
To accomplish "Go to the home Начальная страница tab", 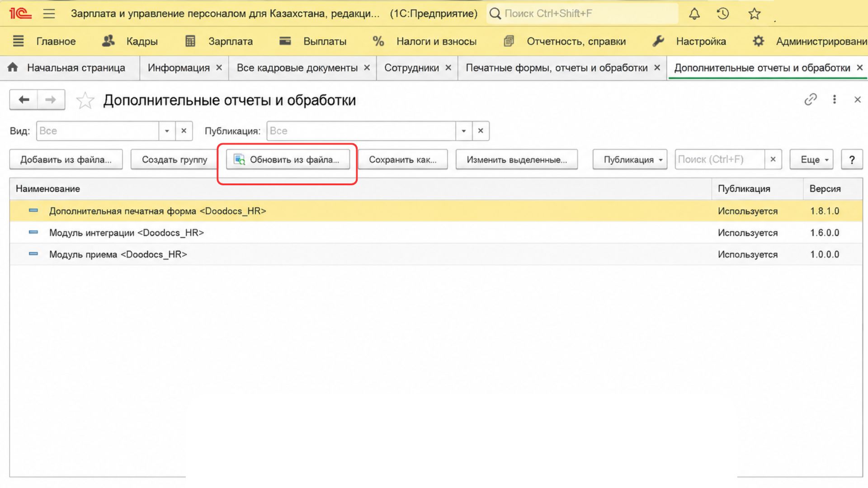I will pos(67,68).
